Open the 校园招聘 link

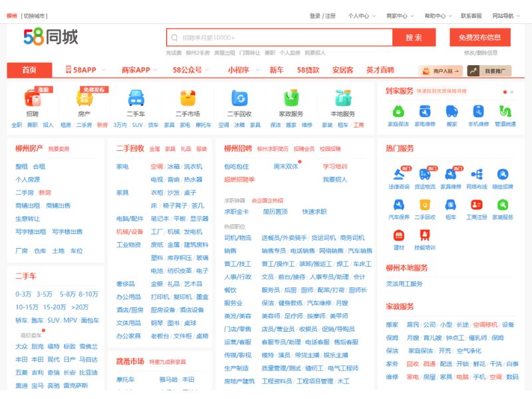330,149
